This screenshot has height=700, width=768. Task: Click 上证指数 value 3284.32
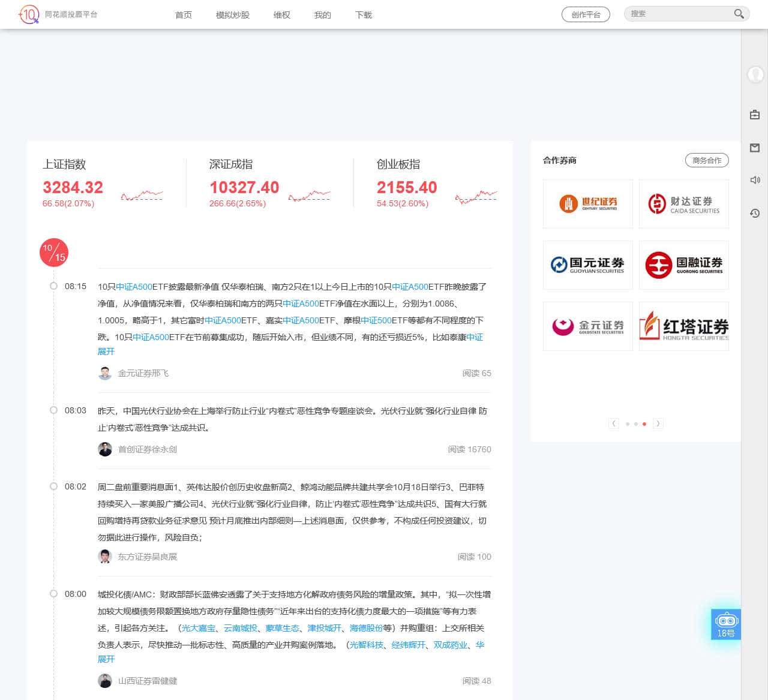[x=73, y=188]
